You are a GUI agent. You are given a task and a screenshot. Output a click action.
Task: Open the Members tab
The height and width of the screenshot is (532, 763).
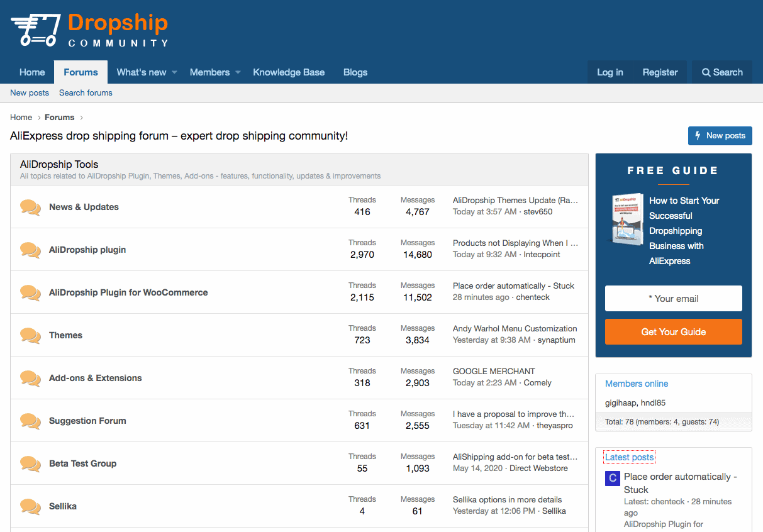tap(209, 72)
